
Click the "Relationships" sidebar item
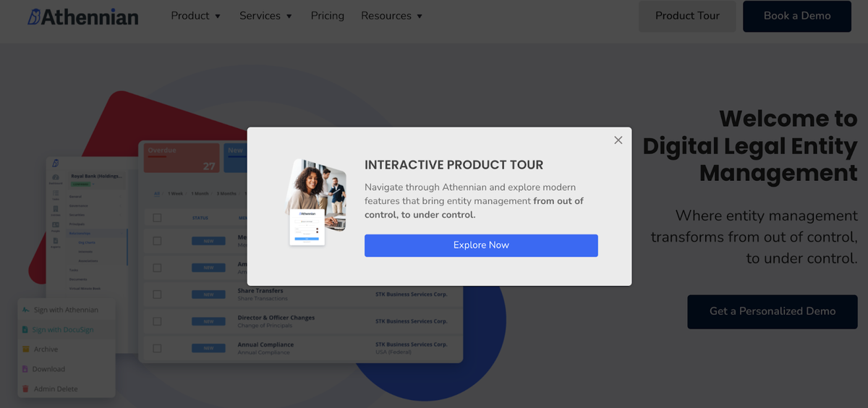pyautogui.click(x=80, y=233)
